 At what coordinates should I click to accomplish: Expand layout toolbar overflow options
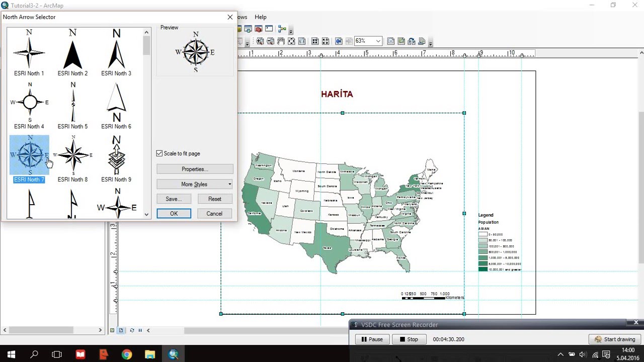[x=431, y=42]
